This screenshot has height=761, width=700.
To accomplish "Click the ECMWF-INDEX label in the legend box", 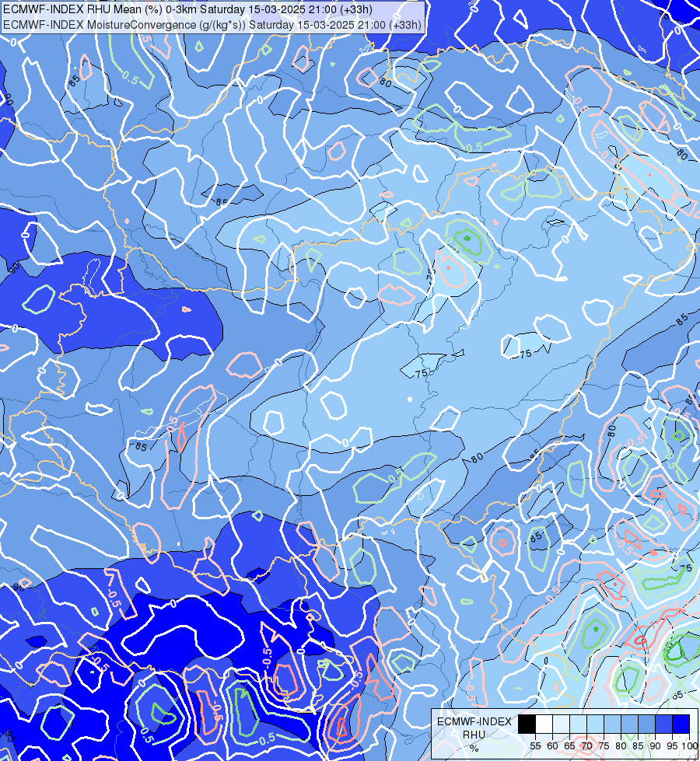I will tap(474, 721).
